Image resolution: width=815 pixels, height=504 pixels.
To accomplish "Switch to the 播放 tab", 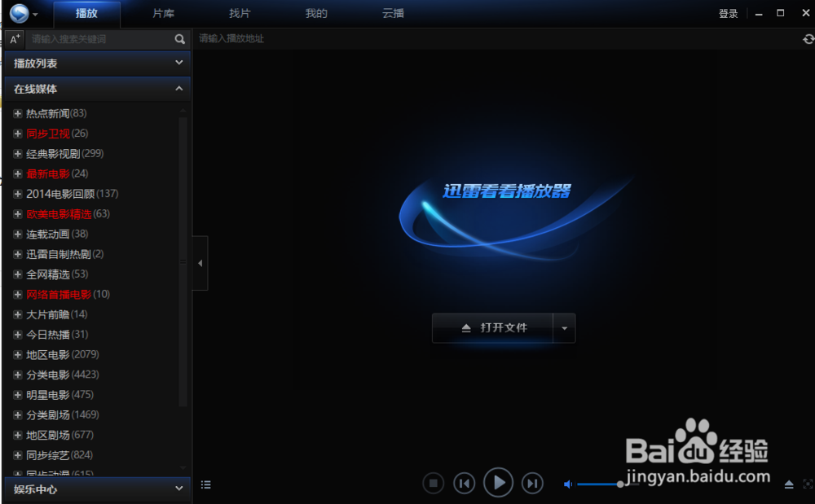I will [87, 14].
